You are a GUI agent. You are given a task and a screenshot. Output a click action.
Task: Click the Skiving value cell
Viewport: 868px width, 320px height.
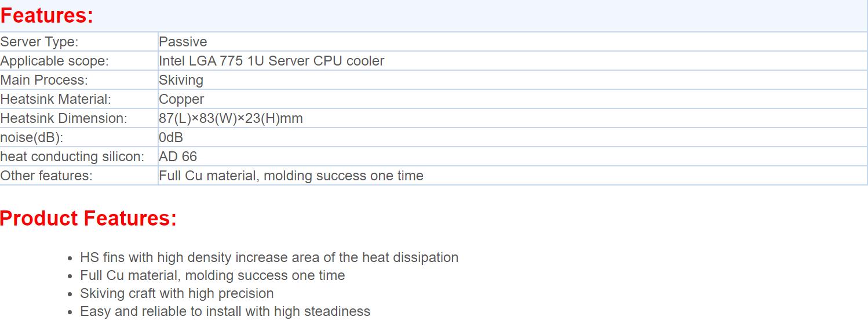pyautogui.click(x=512, y=80)
